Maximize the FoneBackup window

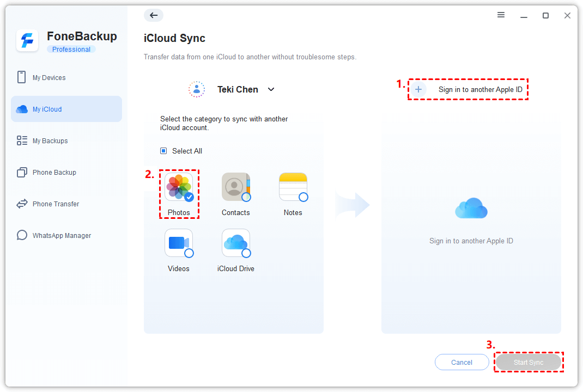click(545, 15)
